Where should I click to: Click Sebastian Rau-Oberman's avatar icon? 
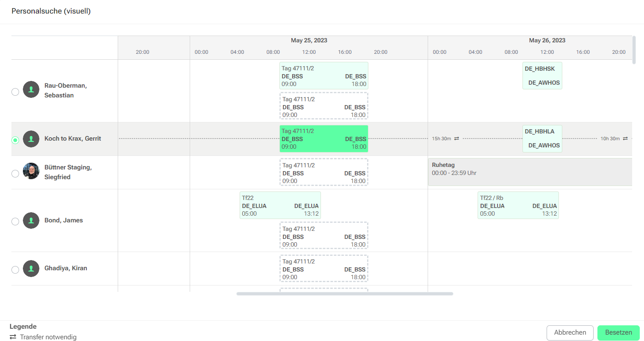31,90
